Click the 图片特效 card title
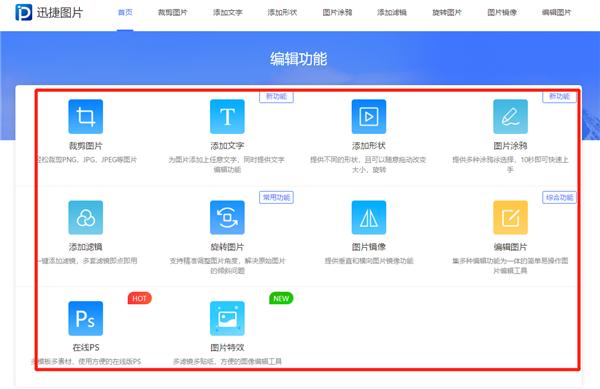600x389 pixels. coord(227,347)
